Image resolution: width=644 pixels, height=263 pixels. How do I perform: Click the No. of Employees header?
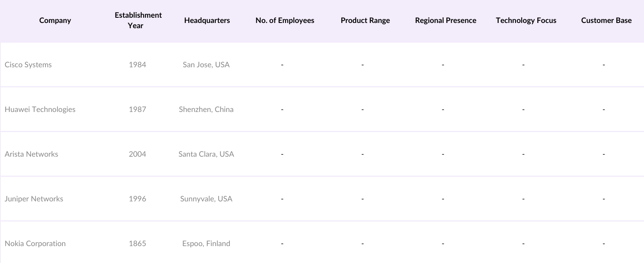(x=285, y=21)
